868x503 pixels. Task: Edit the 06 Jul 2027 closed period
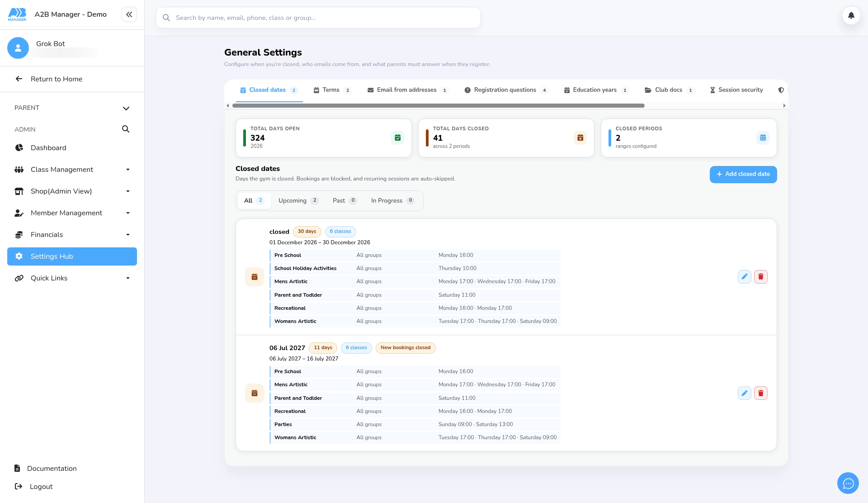coord(744,393)
